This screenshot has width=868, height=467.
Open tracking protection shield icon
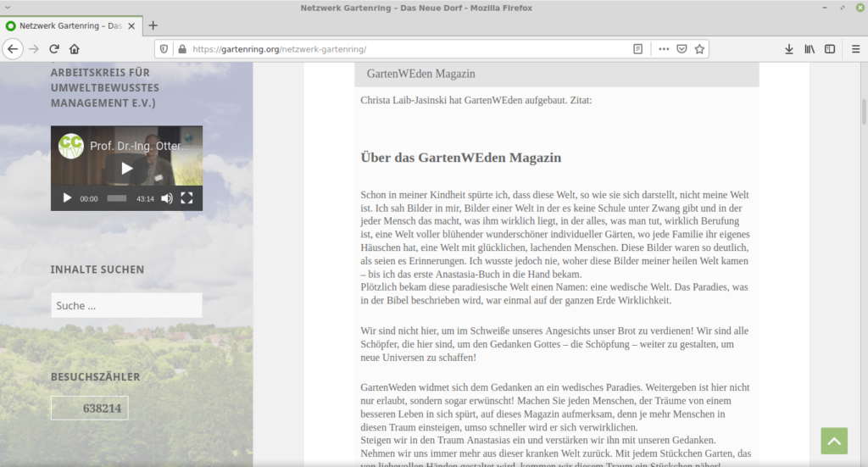click(x=164, y=49)
